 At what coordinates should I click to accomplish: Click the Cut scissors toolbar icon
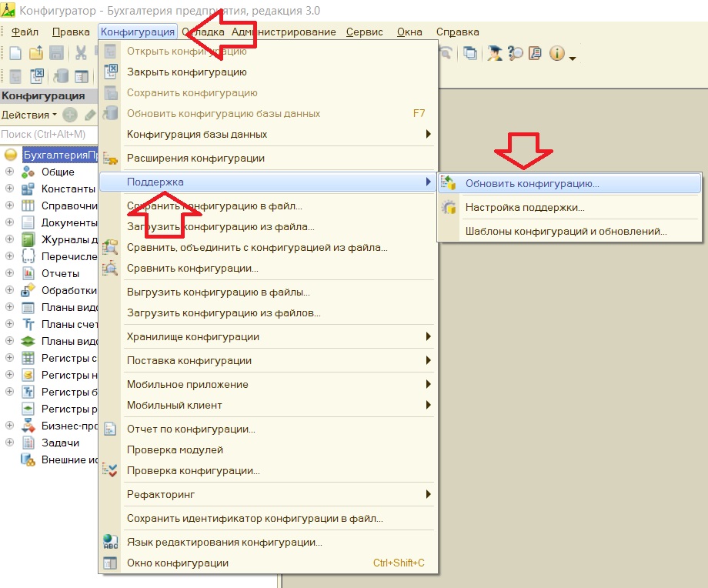click(81, 53)
